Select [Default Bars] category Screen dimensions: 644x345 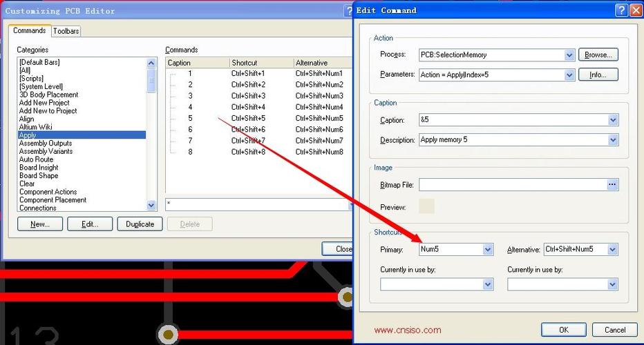(x=39, y=62)
